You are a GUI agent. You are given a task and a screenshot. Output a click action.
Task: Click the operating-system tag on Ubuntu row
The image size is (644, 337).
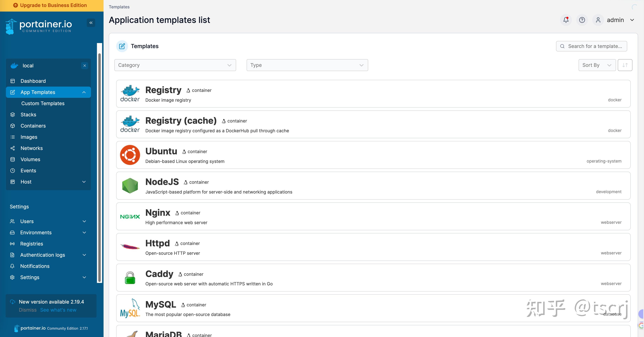pyautogui.click(x=604, y=161)
